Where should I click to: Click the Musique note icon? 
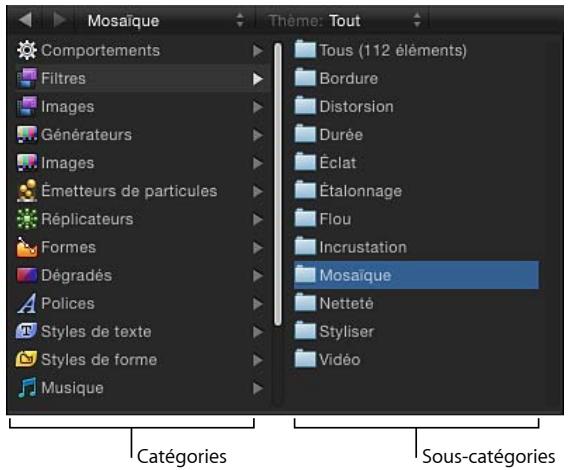pos(28,387)
